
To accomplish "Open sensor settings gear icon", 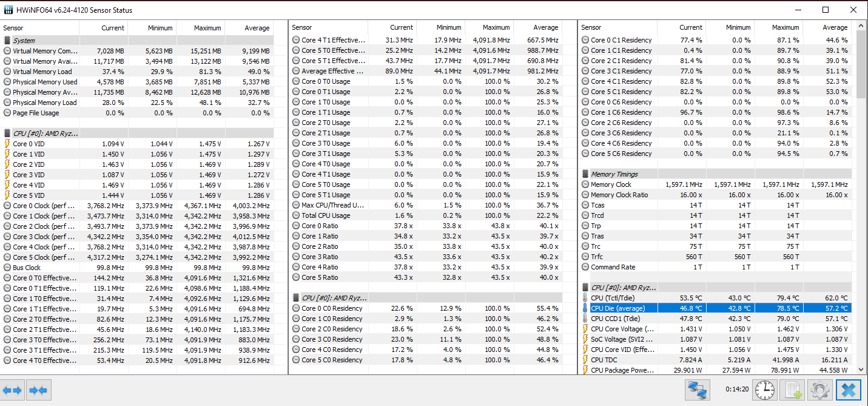I will [x=820, y=390].
